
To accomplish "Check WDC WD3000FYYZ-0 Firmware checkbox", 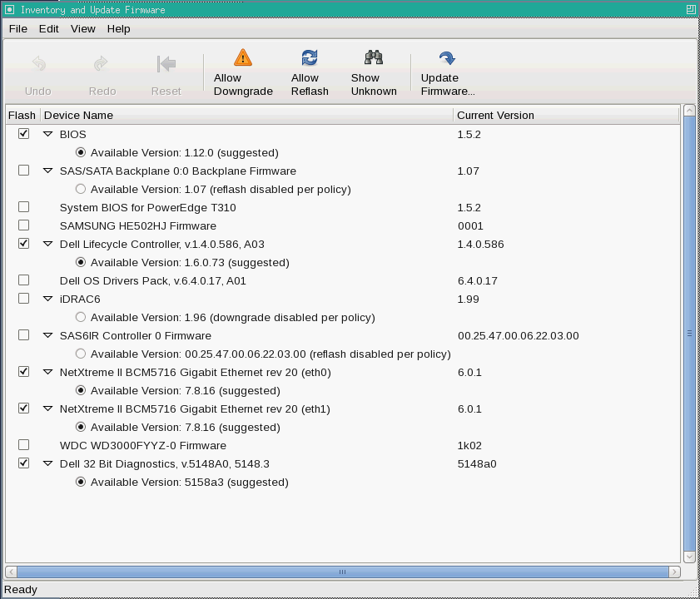I will pos(23,444).
